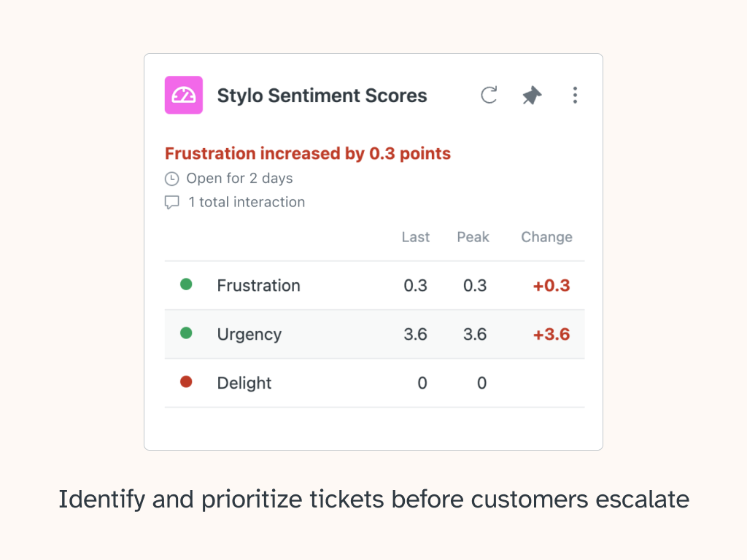Screen dimensions: 747x560
Task: Click the kebab menu to view widget options
Action: tap(575, 95)
